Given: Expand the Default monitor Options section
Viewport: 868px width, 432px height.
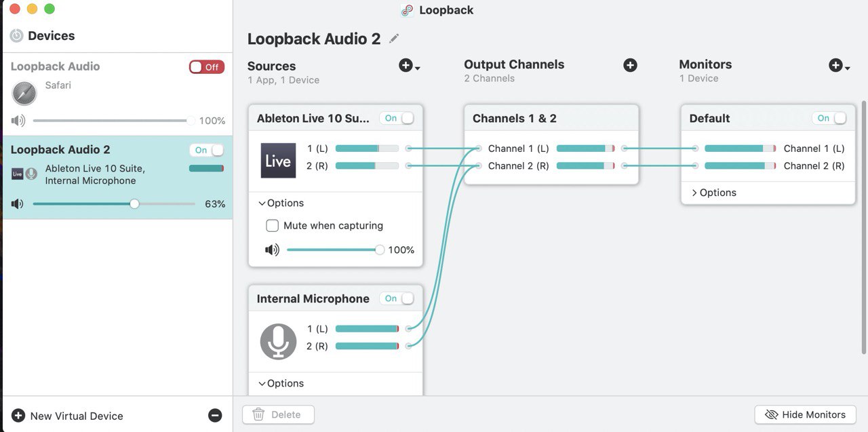Looking at the screenshot, I should click(713, 193).
